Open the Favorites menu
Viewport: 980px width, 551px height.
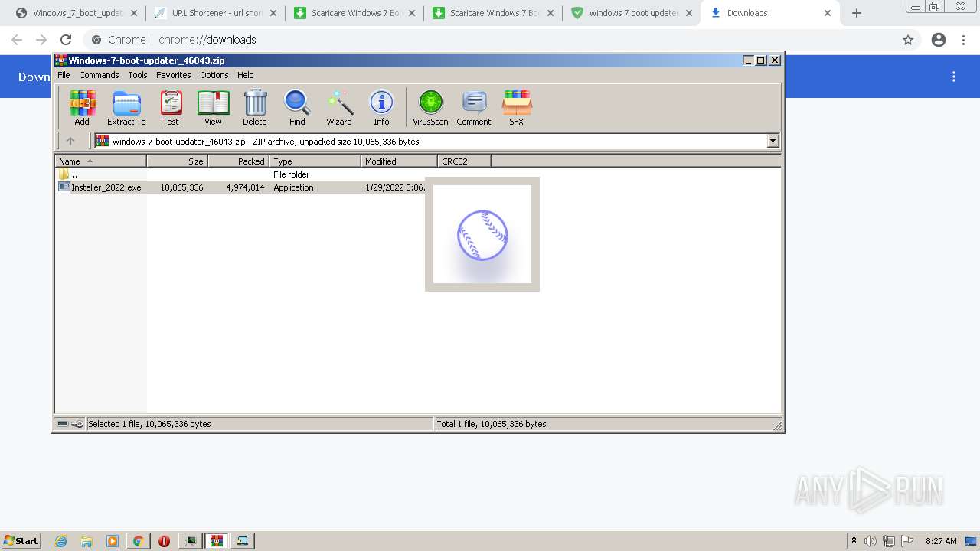(174, 75)
